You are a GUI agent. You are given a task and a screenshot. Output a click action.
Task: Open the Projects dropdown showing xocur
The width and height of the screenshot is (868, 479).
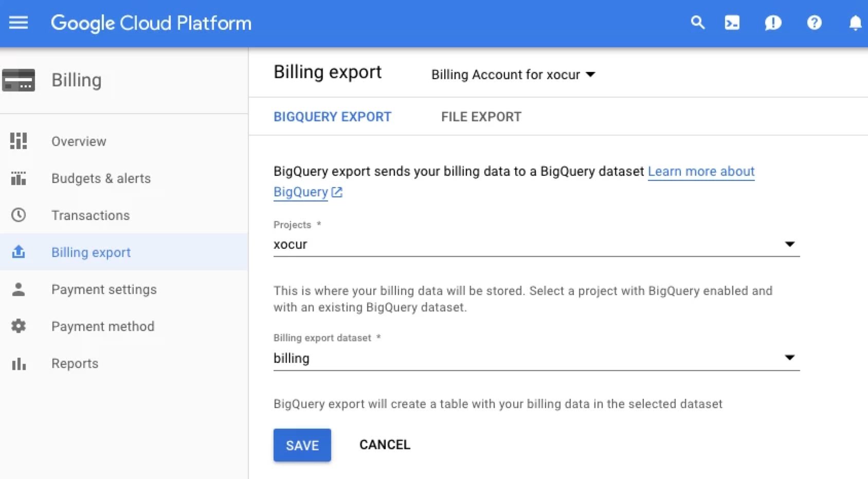(x=536, y=245)
